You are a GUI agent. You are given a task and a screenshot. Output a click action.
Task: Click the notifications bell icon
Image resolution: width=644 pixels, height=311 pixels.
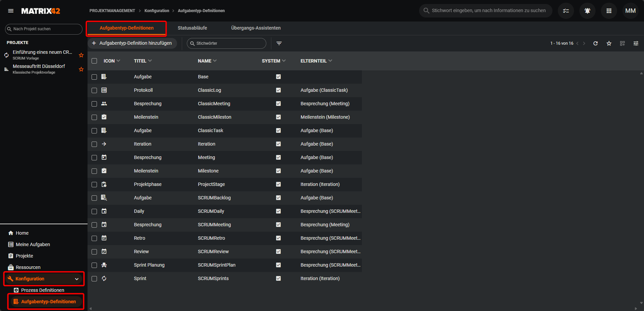[587, 11]
